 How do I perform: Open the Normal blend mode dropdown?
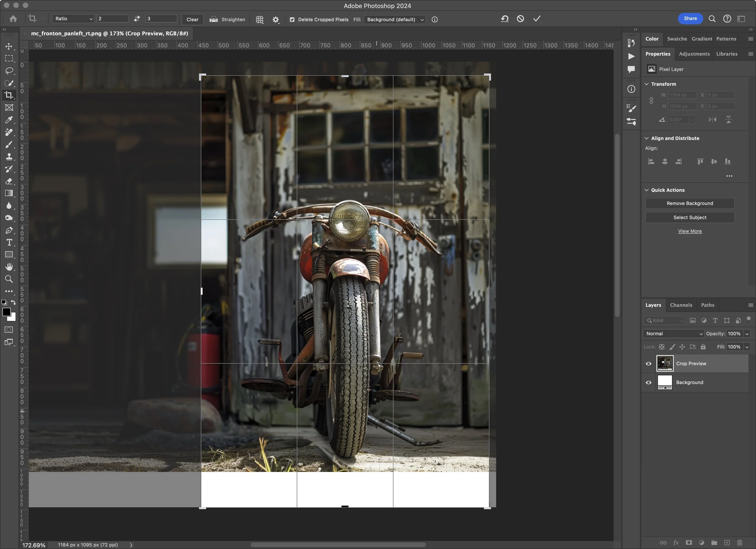coord(673,334)
